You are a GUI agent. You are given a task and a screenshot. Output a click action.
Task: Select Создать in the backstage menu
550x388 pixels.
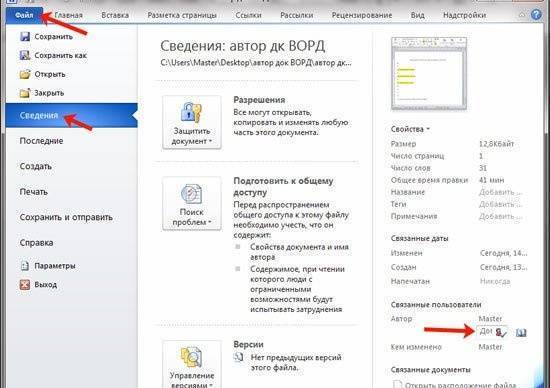35,166
